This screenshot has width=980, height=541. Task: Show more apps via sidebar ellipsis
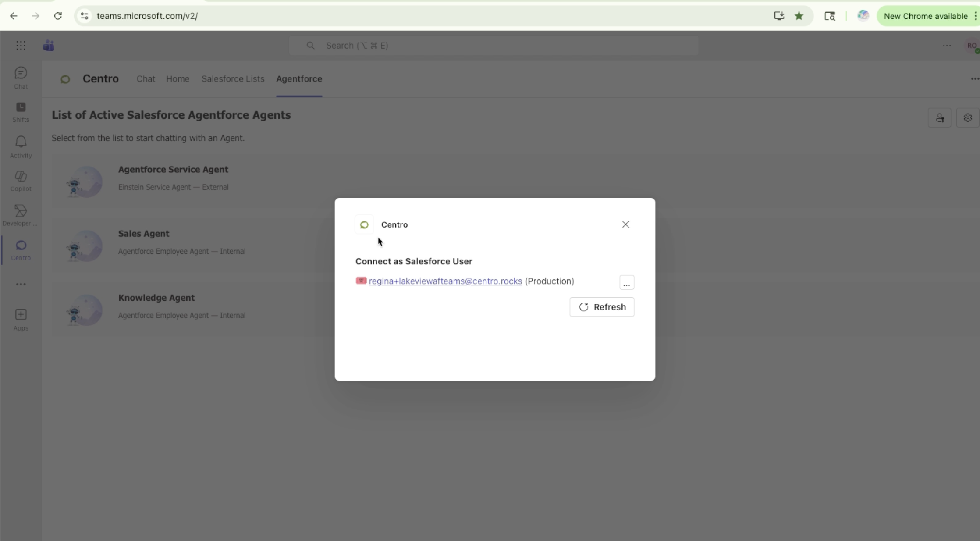tap(21, 284)
